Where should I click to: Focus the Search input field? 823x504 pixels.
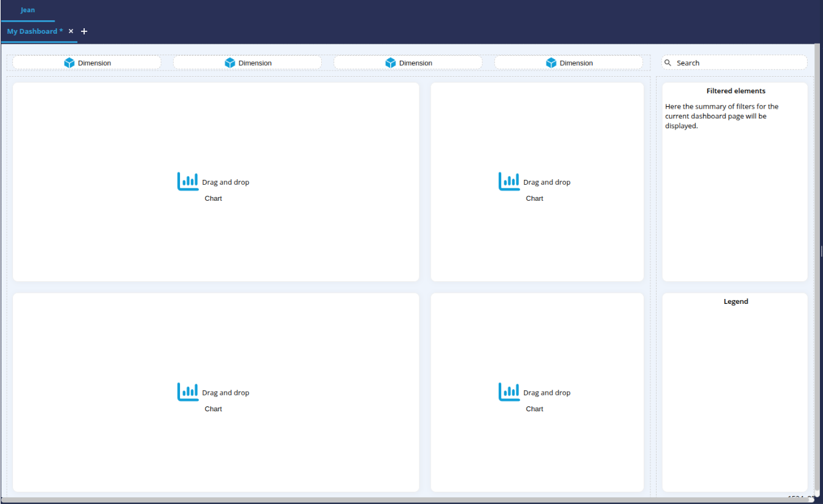pyautogui.click(x=737, y=63)
